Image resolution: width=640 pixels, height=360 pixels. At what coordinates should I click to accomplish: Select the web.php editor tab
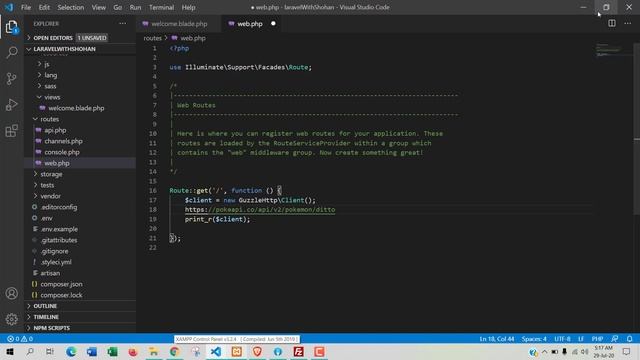point(250,24)
